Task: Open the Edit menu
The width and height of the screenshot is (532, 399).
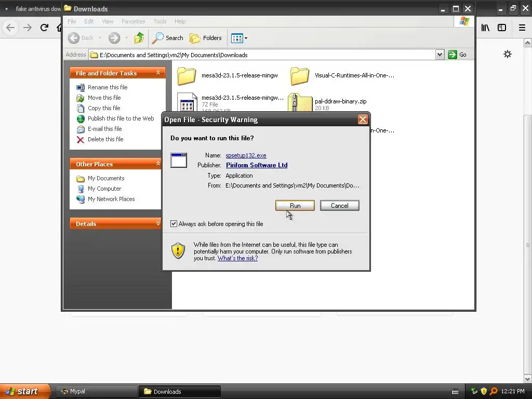Action: [89, 21]
